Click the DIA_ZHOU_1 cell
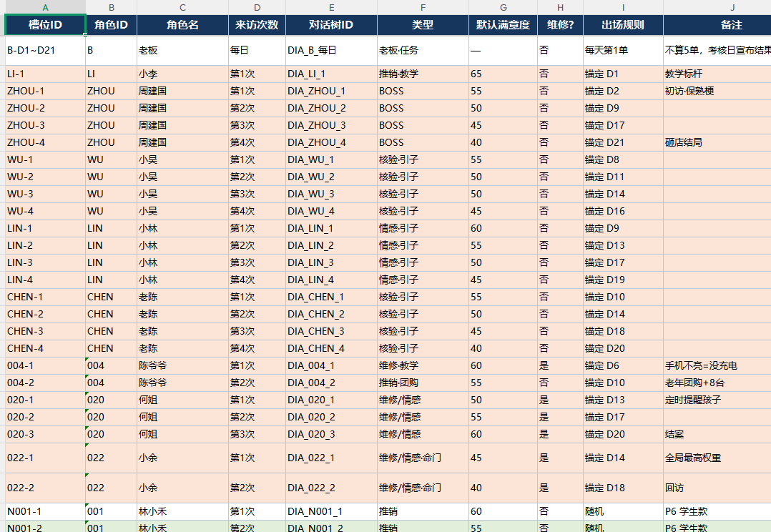 click(331, 91)
